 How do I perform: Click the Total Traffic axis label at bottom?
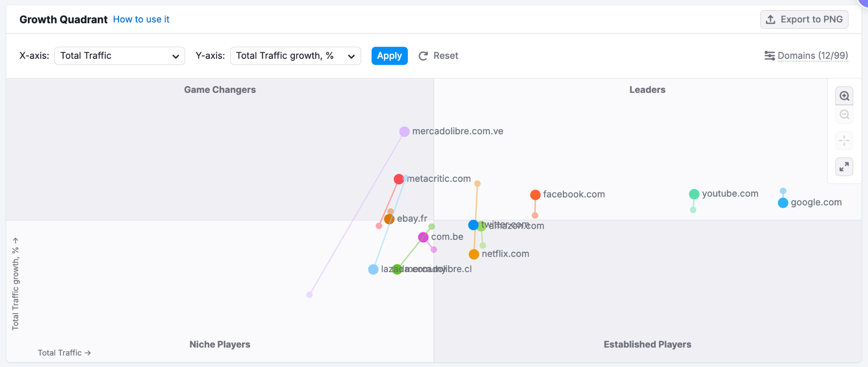tap(64, 353)
